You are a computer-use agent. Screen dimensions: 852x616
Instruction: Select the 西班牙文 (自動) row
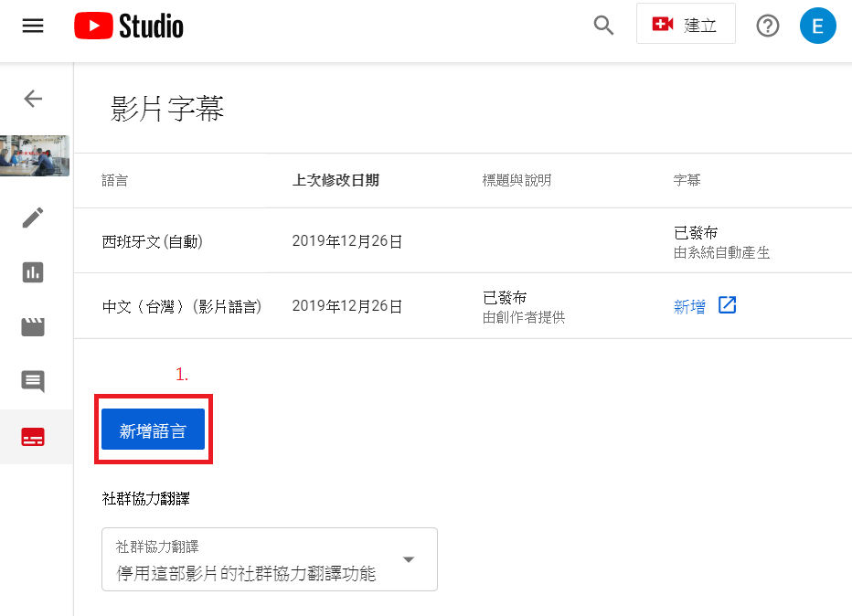(x=463, y=240)
